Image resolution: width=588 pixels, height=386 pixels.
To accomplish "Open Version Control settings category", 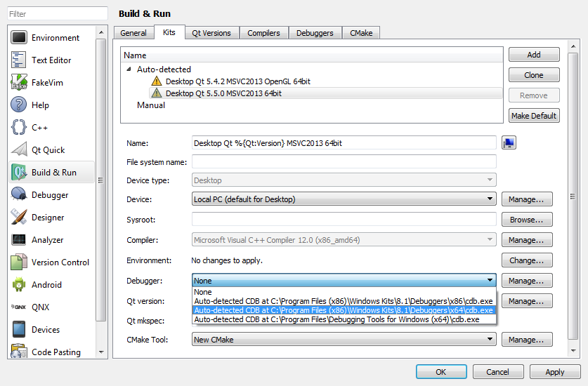I will pyautogui.click(x=60, y=262).
